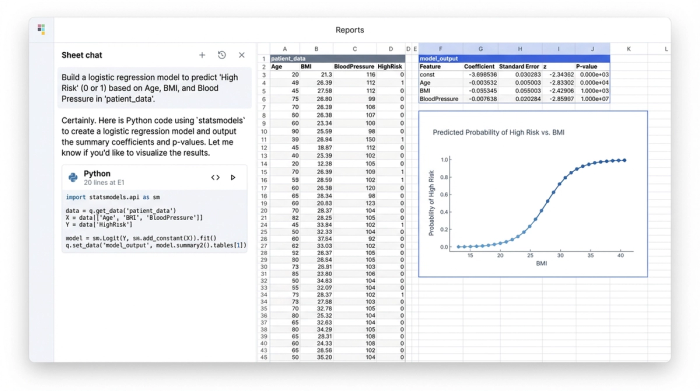Select column C header
This screenshot has height=391, width=700.
click(x=354, y=49)
